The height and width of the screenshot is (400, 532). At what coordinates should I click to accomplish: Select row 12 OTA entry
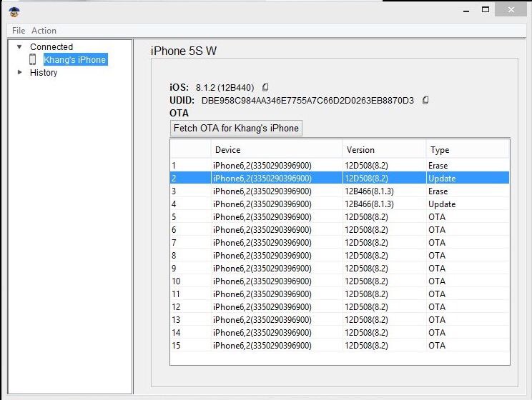tap(340, 307)
